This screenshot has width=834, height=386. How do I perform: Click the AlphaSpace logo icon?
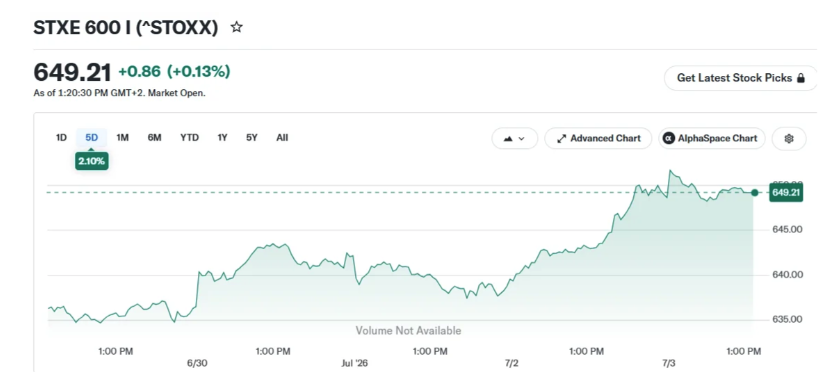[x=669, y=138]
